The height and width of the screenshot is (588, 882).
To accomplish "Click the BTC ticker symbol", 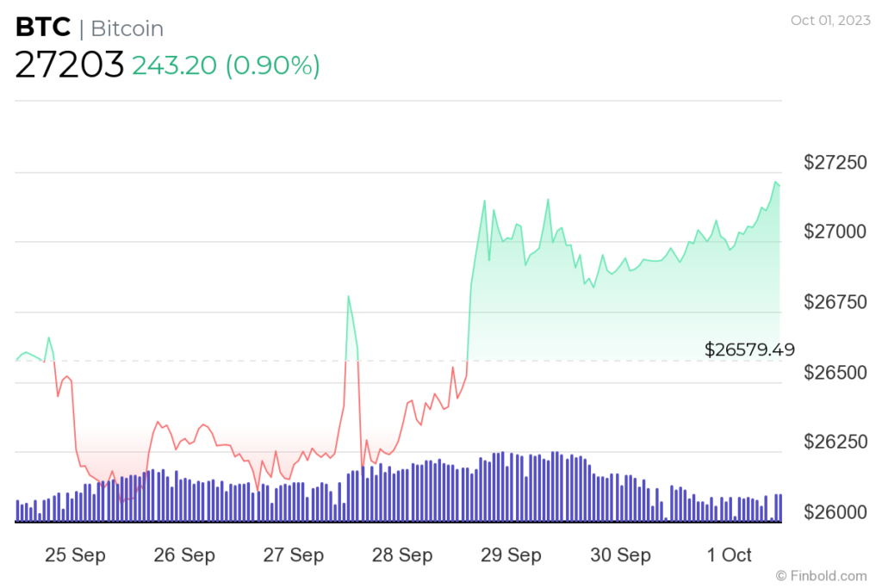I will (41, 27).
